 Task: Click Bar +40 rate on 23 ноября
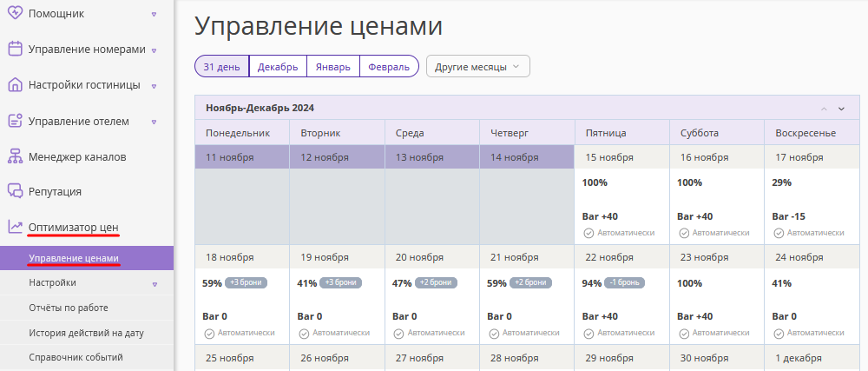[695, 317]
